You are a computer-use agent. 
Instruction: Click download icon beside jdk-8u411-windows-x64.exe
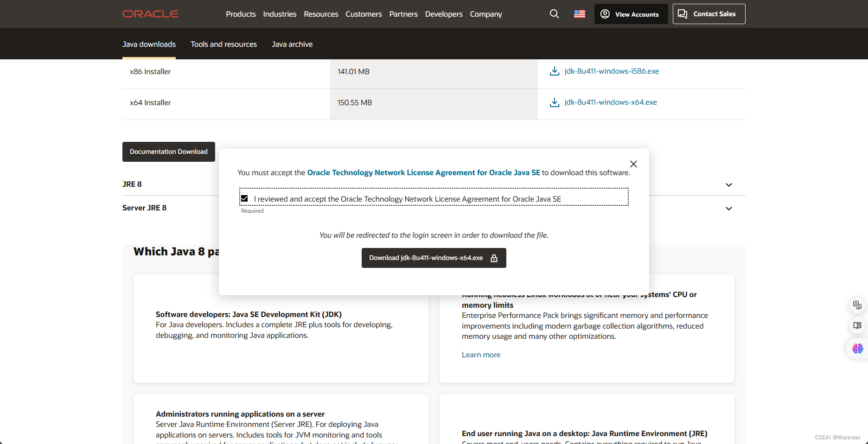554,102
